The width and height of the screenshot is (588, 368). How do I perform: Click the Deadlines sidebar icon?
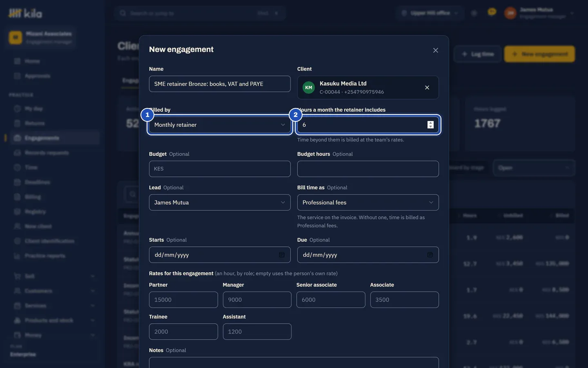[x=17, y=182]
